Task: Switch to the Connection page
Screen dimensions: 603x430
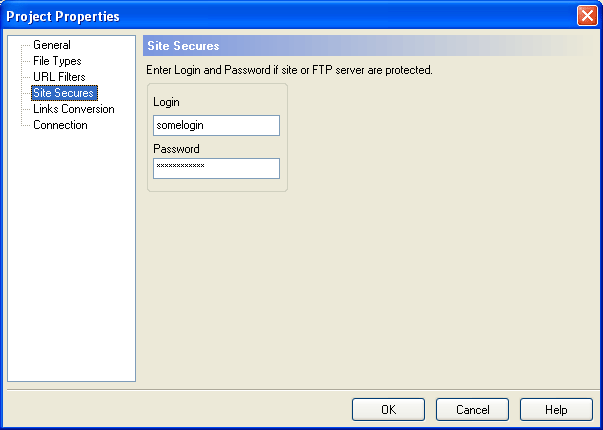Action: coord(60,125)
